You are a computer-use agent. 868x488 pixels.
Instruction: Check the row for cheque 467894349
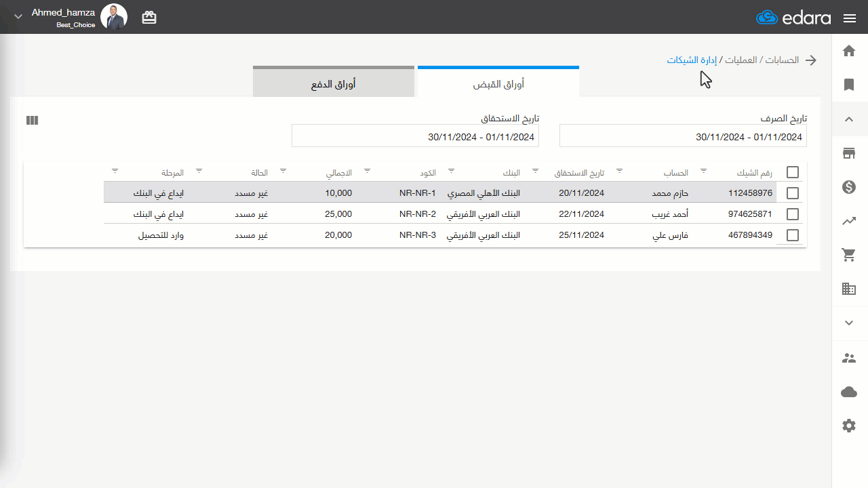click(793, 235)
